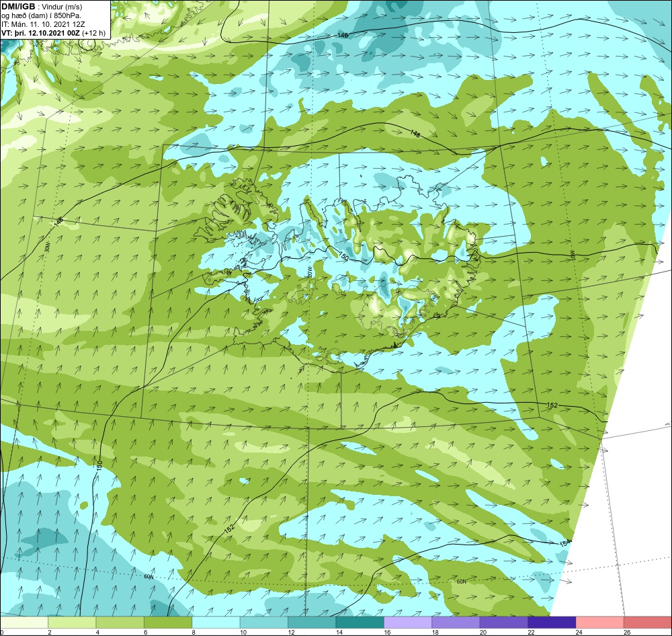Click the legend scale value 26
672x636 pixels.
point(628,632)
